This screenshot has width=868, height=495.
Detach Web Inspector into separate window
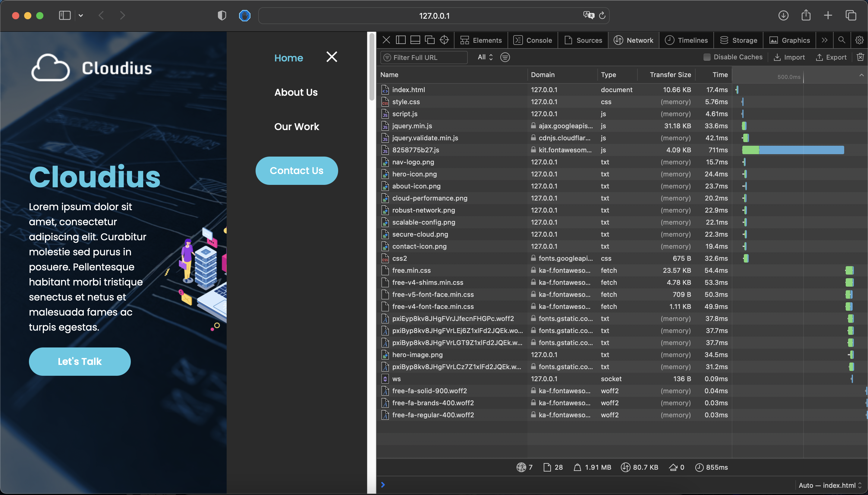[x=430, y=40]
